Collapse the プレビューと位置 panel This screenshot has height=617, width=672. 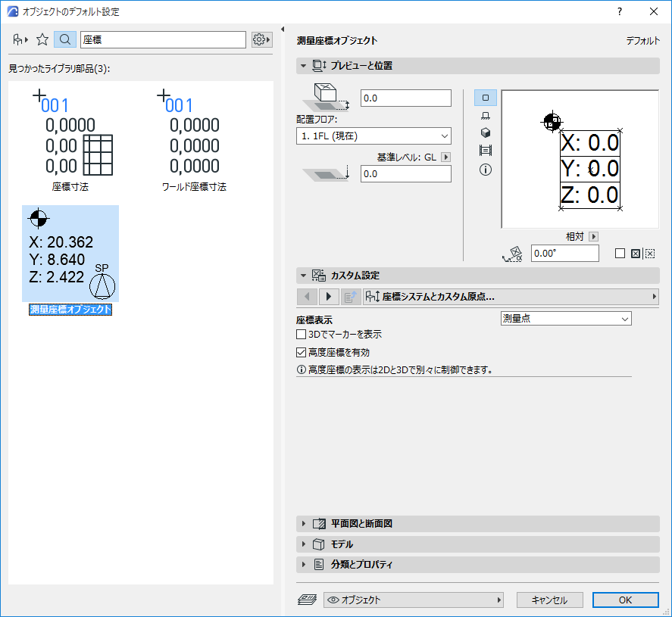(303, 66)
